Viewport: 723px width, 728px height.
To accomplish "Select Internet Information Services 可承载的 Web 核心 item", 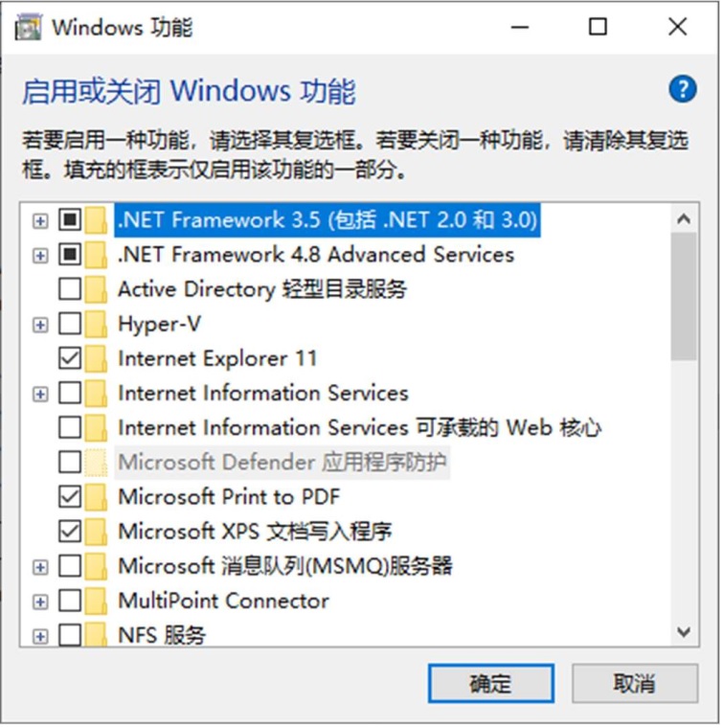I will coord(359,427).
